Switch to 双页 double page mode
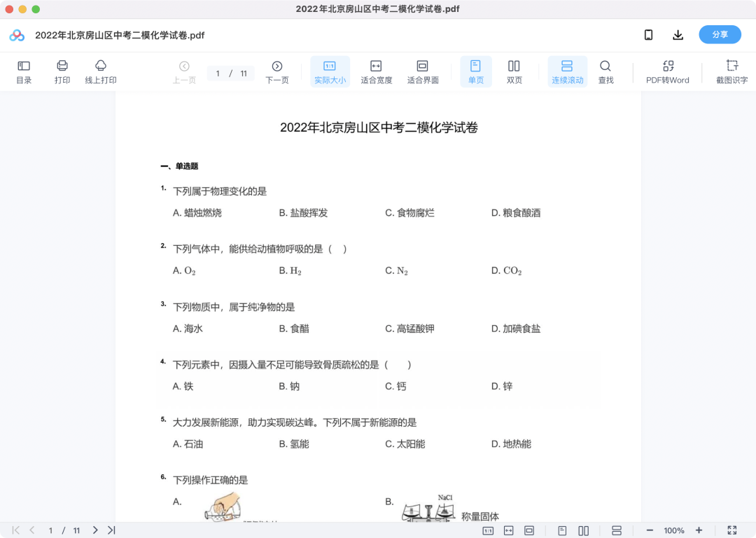 (x=514, y=71)
